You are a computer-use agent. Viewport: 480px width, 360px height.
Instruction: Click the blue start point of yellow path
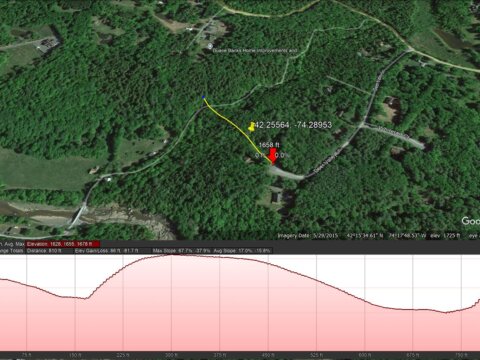(x=203, y=97)
